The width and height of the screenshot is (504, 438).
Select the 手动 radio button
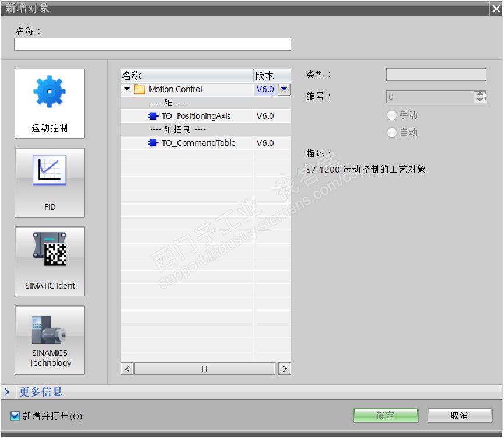click(391, 115)
